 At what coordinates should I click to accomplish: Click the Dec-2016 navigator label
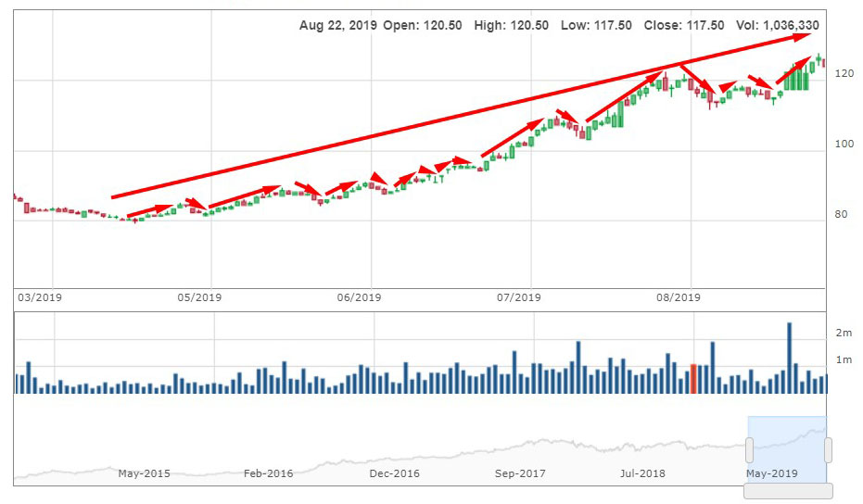tap(395, 473)
